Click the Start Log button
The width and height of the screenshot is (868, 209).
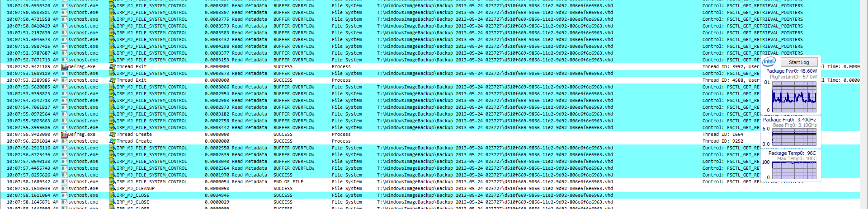(798, 62)
